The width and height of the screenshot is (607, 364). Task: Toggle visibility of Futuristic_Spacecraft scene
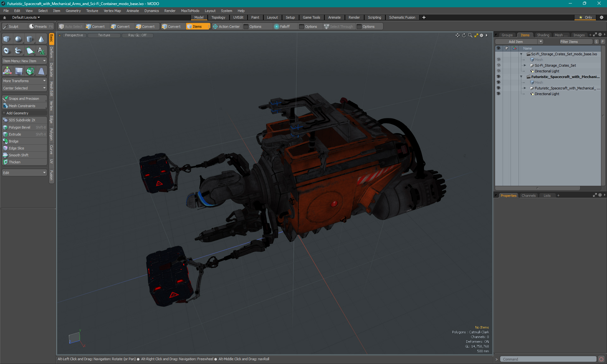pos(499,77)
